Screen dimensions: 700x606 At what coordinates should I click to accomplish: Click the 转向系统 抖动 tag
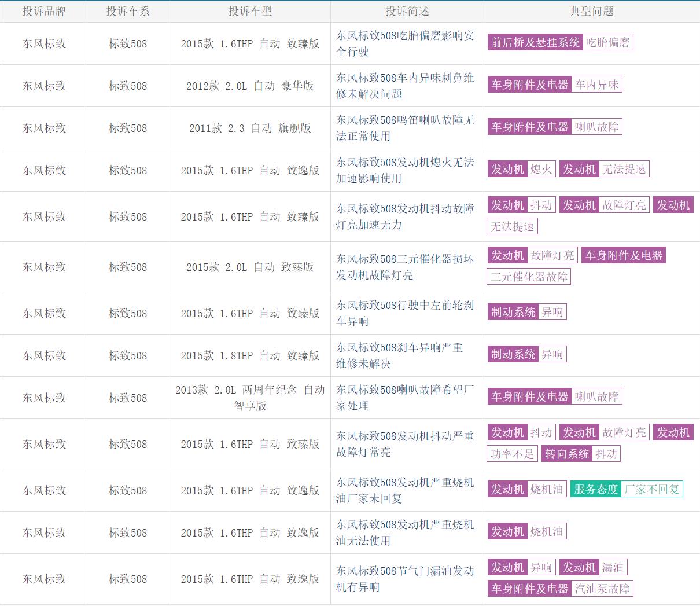[x=581, y=454]
